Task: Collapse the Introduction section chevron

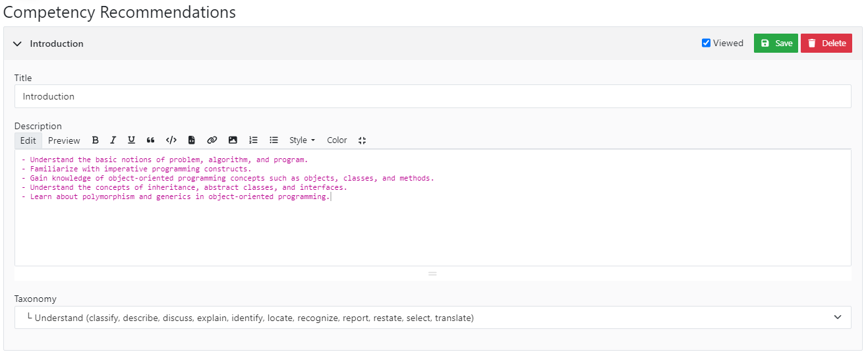Action: [x=18, y=44]
